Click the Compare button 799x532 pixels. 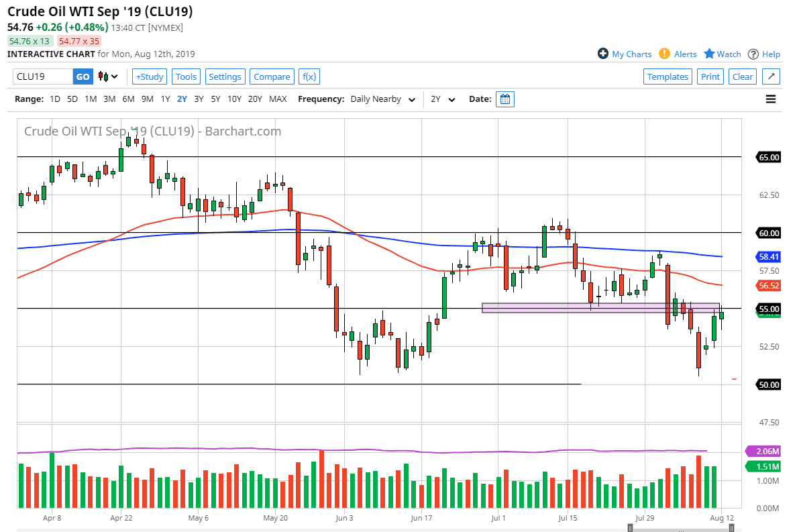tap(272, 76)
